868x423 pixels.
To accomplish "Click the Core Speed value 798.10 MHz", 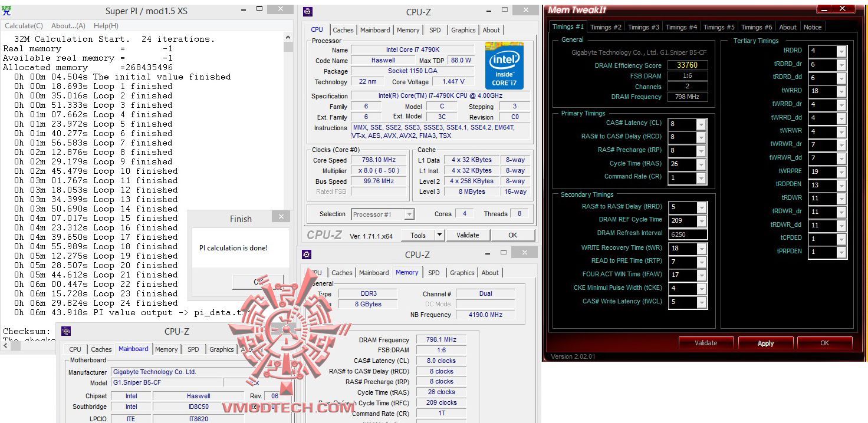I will click(x=380, y=160).
